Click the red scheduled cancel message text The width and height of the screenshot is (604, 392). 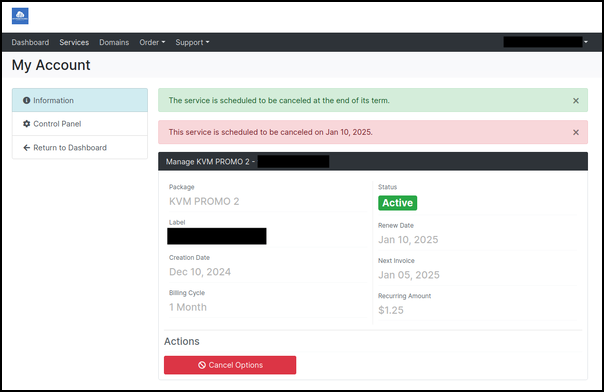(x=270, y=132)
